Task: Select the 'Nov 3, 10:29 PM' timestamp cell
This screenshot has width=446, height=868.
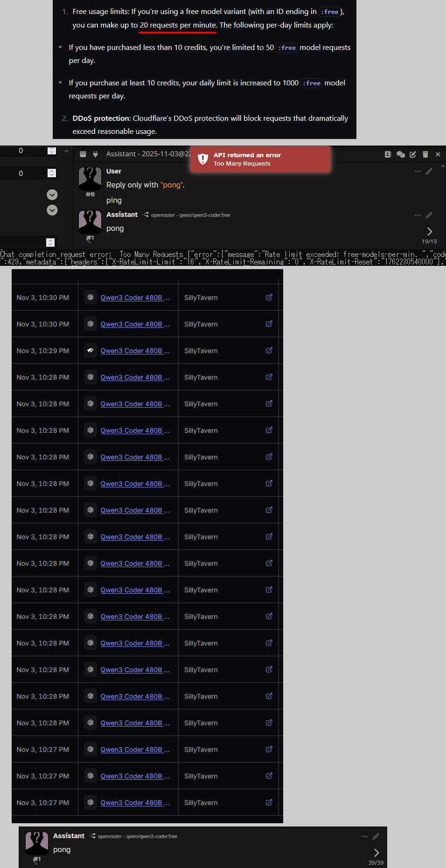Action: pyautogui.click(x=43, y=351)
